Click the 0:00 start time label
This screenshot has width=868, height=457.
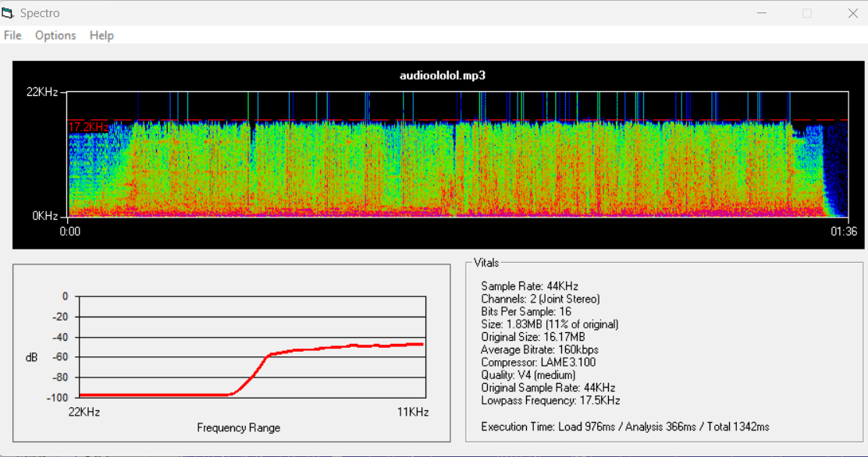pyautogui.click(x=70, y=232)
